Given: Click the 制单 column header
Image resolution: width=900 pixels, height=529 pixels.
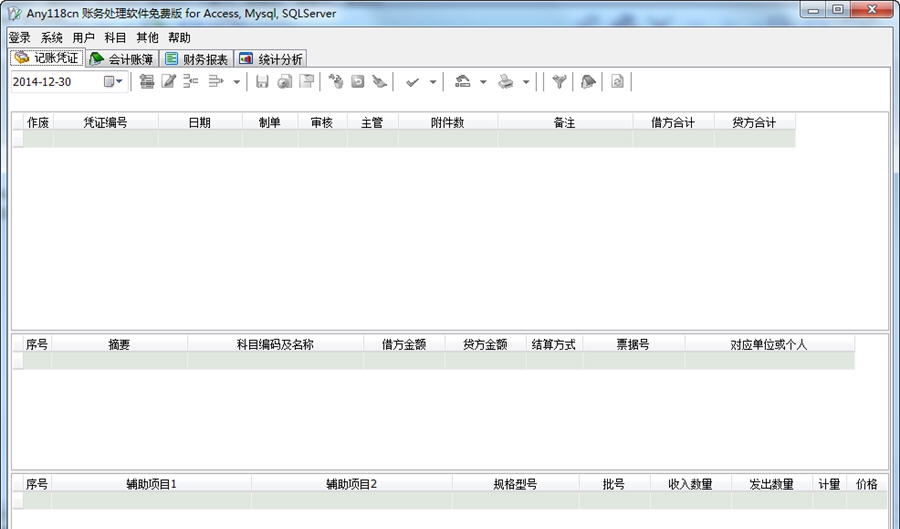Looking at the screenshot, I should click(270, 122).
